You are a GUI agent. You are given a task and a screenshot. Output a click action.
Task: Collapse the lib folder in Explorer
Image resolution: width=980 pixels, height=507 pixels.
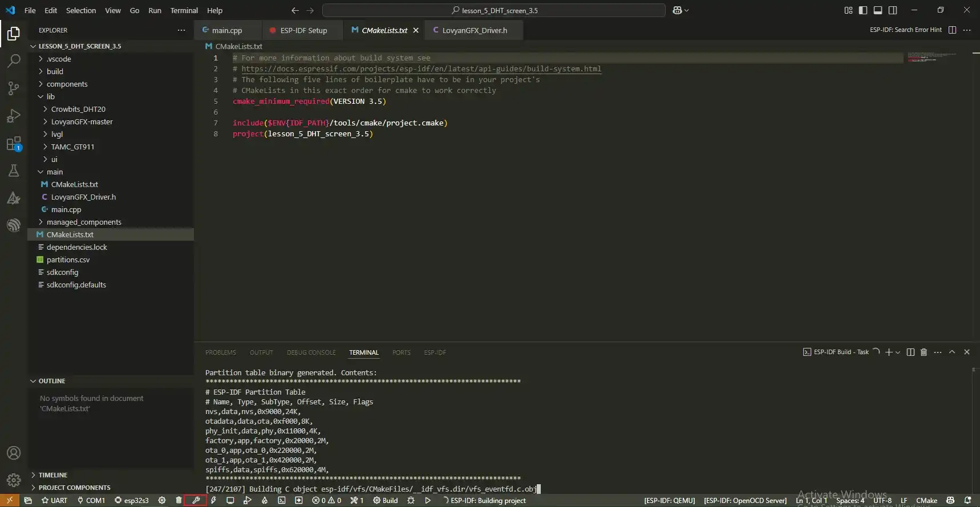51,96
